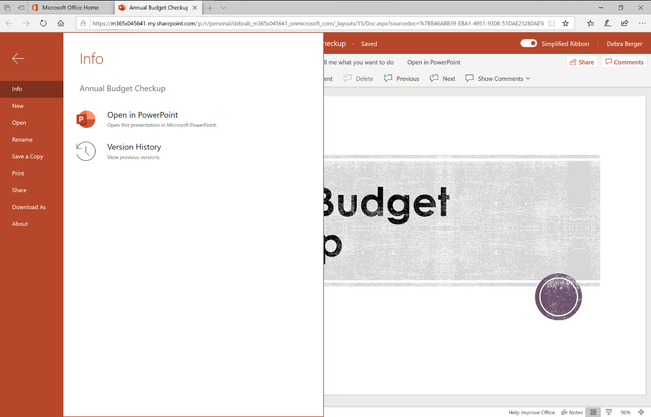
Task: Go back using the backstage arrow
Action: click(18, 59)
